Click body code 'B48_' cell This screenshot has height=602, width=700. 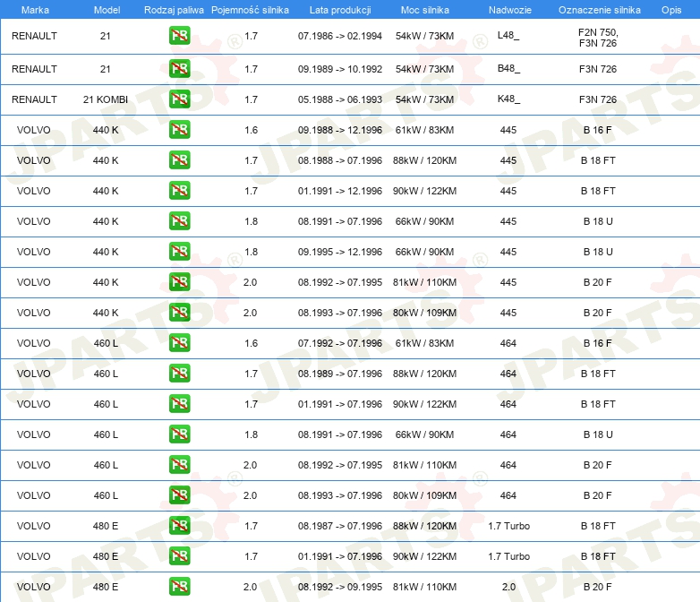(508, 68)
